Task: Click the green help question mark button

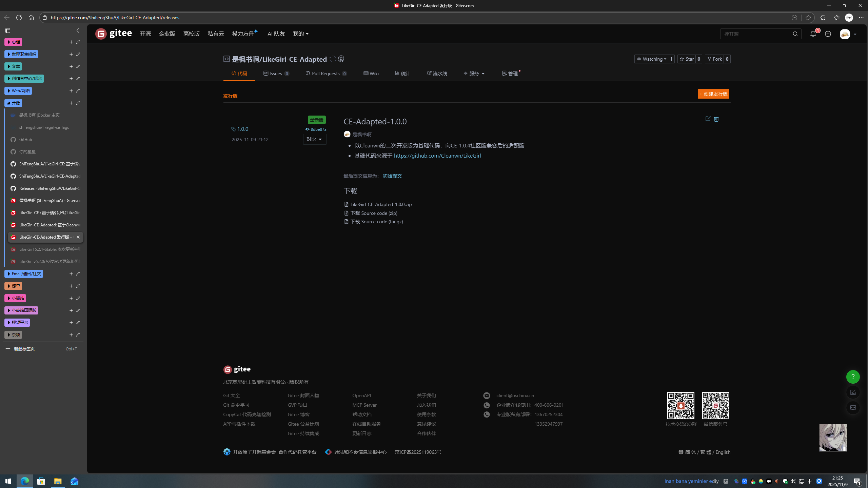Action: pos(853,377)
